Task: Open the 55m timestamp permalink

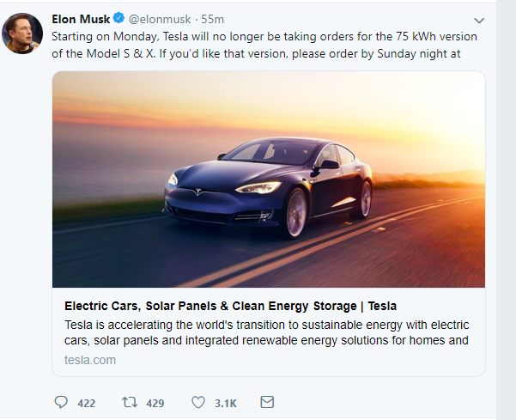Action: tap(213, 19)
